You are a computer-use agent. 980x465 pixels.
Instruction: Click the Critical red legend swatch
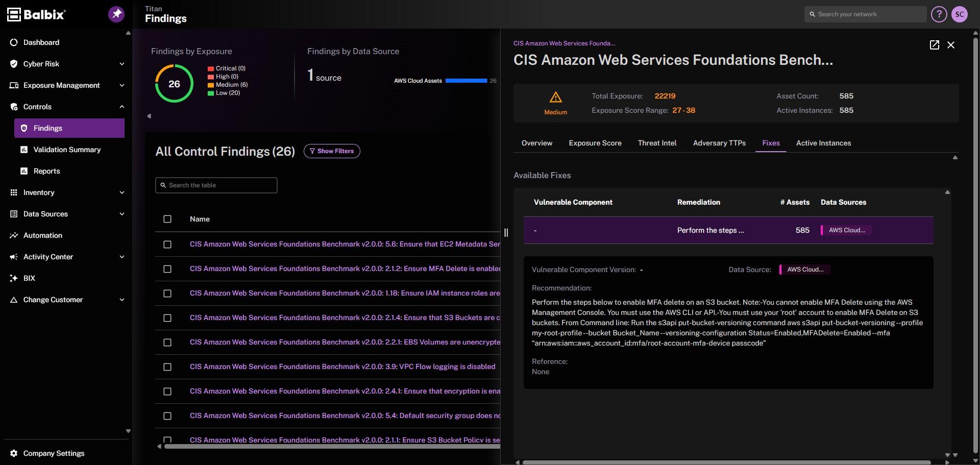point(210,68)
